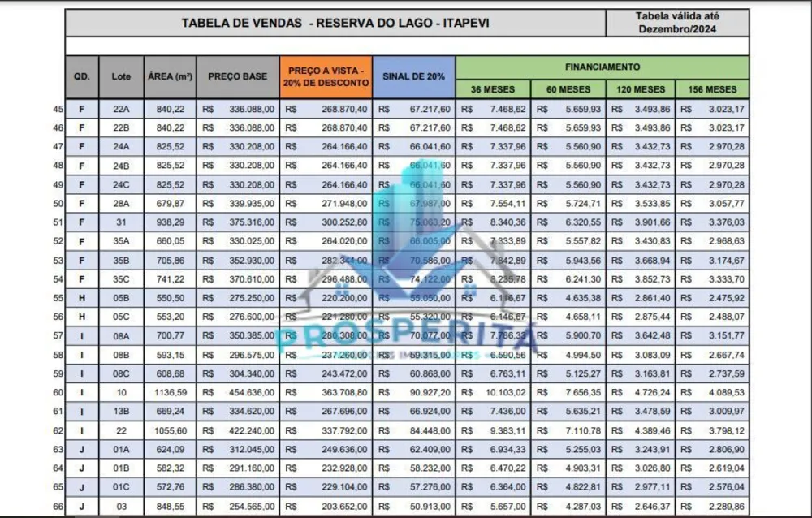Click the 60 MESES column header

[568, 89]
